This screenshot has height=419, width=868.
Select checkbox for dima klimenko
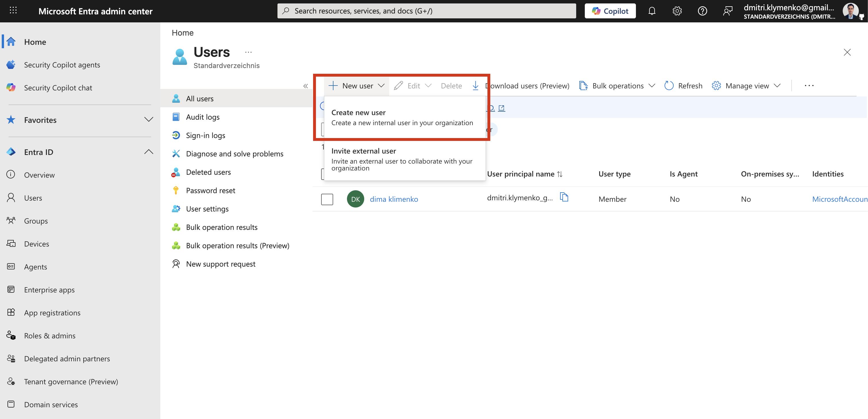[x=327, y=199]
